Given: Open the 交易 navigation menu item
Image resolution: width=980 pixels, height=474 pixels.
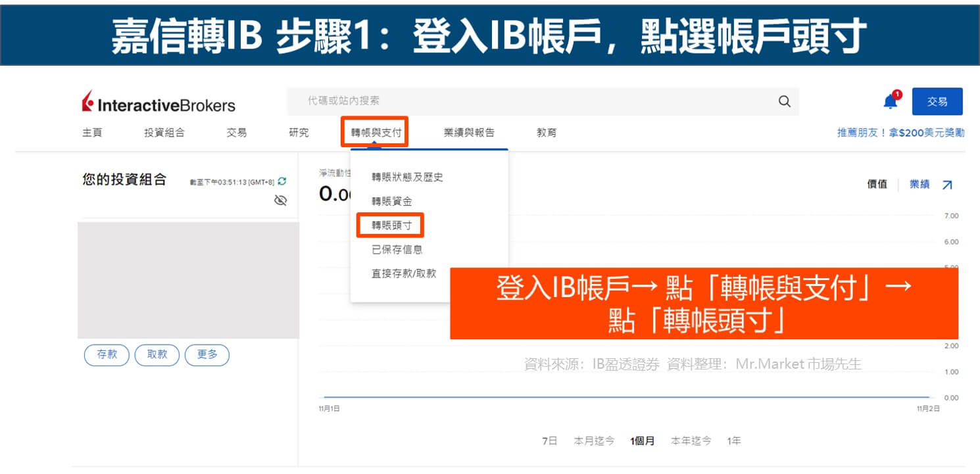Looking at the screenshot, I should click(237, 133).
